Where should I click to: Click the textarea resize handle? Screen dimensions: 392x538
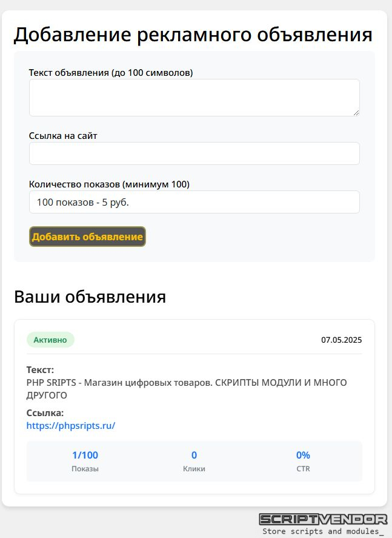pos(356,113)
